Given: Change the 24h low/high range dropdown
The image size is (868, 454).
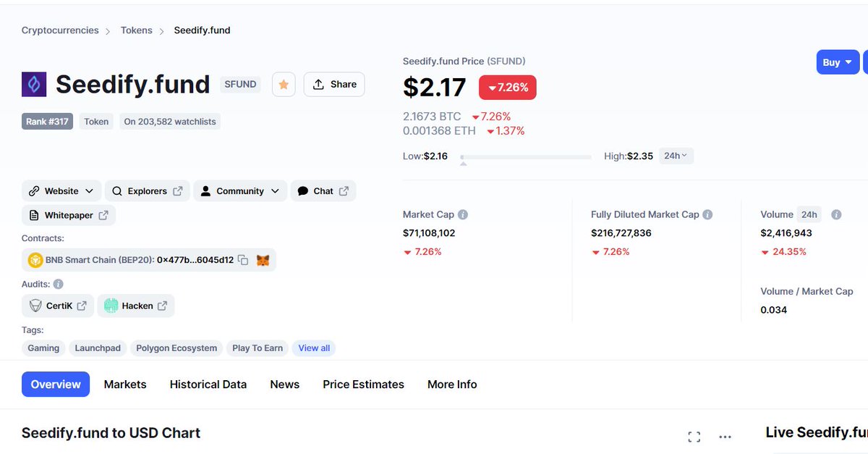Looking at the screenshot, I should click(x=676, y=156).
